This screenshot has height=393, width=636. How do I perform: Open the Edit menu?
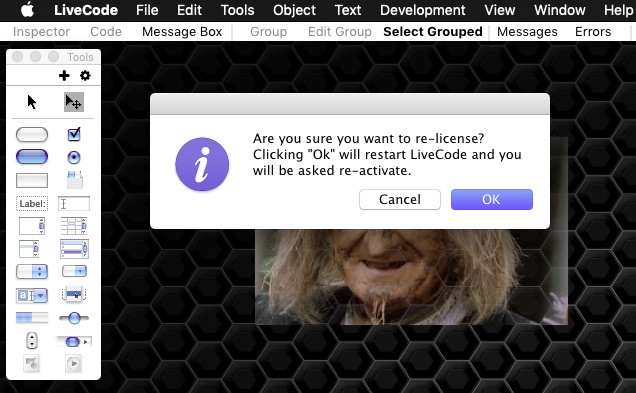(189, 10)
